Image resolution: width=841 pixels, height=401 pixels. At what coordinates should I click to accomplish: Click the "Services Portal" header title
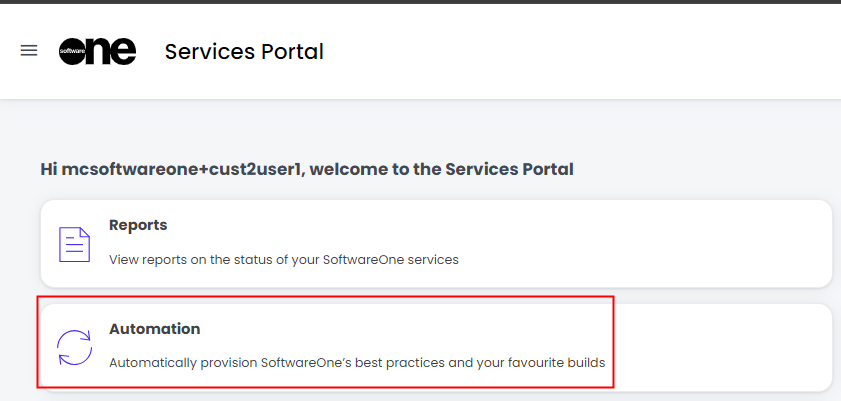coord(244,51)
